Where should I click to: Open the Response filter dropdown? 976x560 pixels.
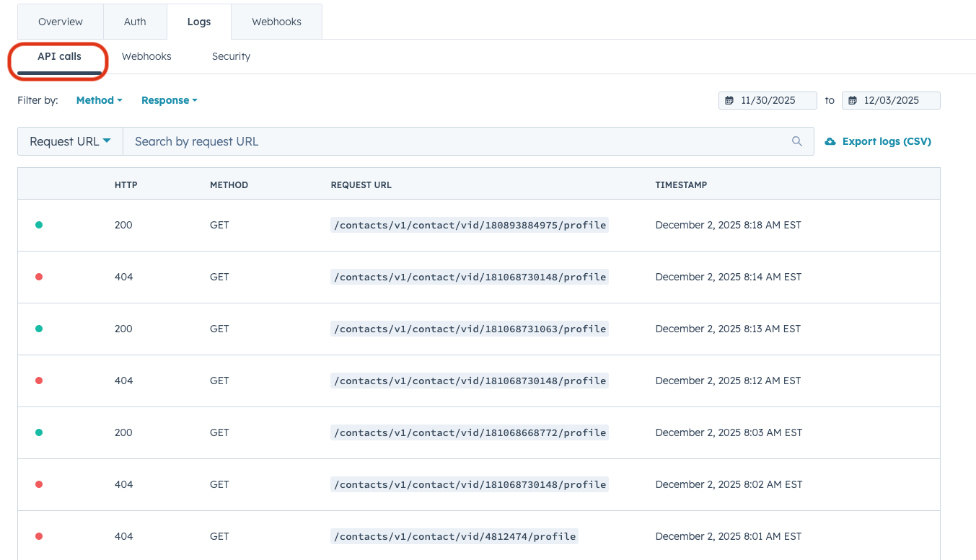169,100
